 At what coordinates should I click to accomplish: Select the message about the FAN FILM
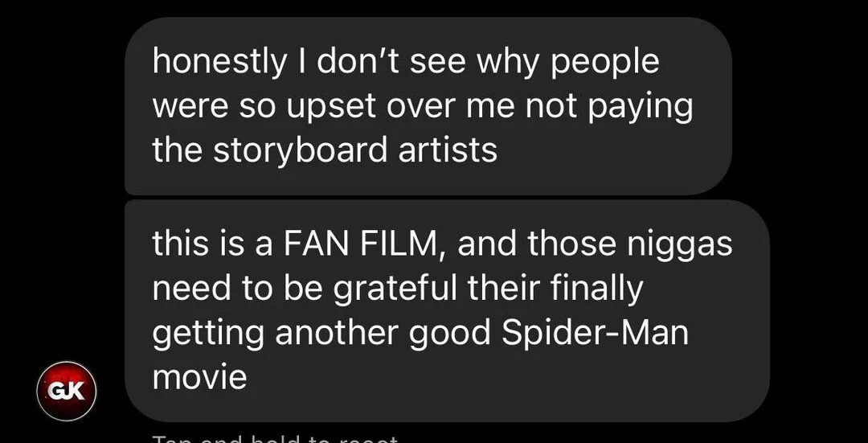coord(448,310)
